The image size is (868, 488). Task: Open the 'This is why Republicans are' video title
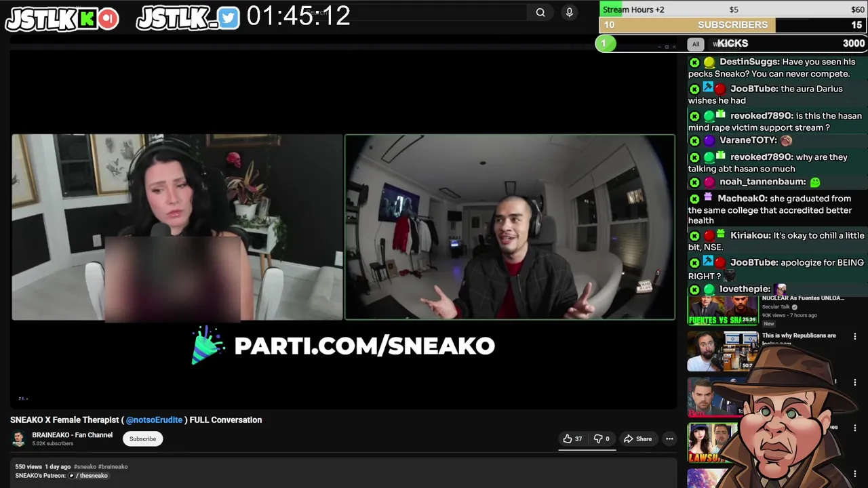[799, 335]
